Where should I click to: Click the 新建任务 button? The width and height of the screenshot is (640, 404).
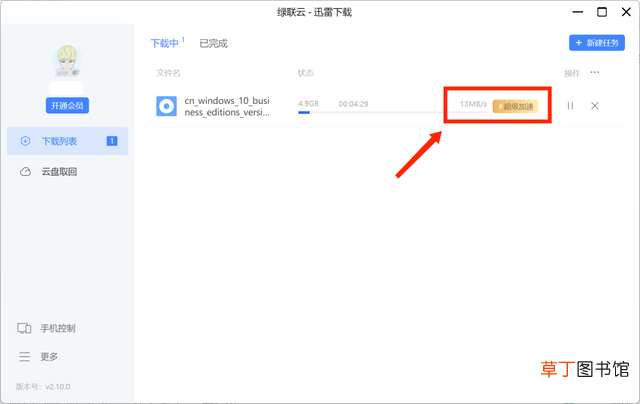pos(597,43)
